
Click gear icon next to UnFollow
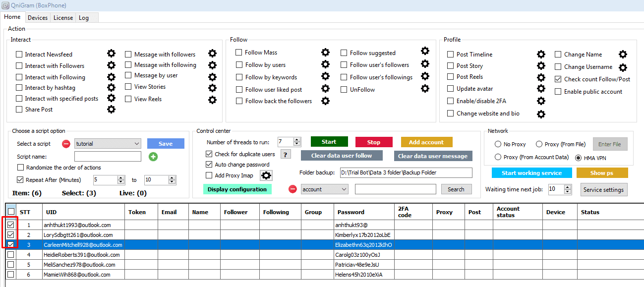point(425,89)
